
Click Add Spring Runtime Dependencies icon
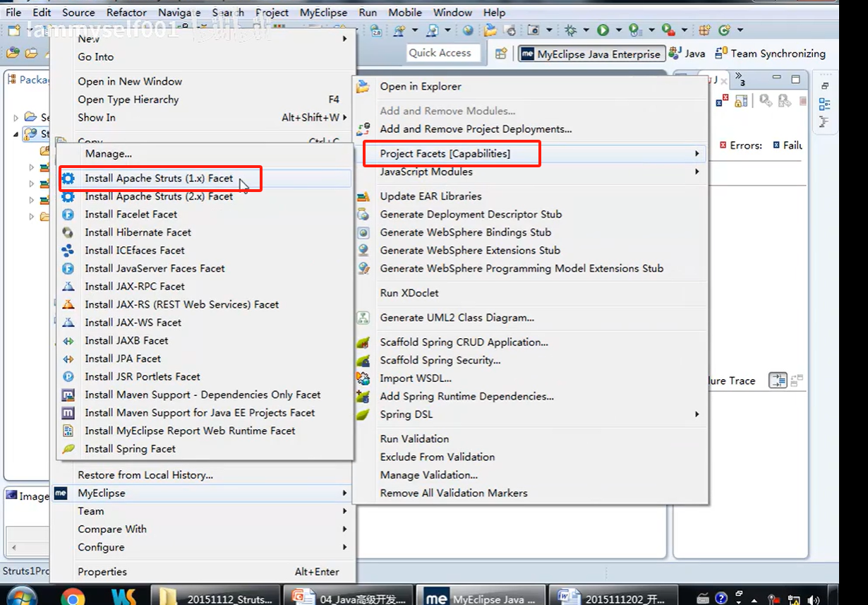(x=363, y=396)
